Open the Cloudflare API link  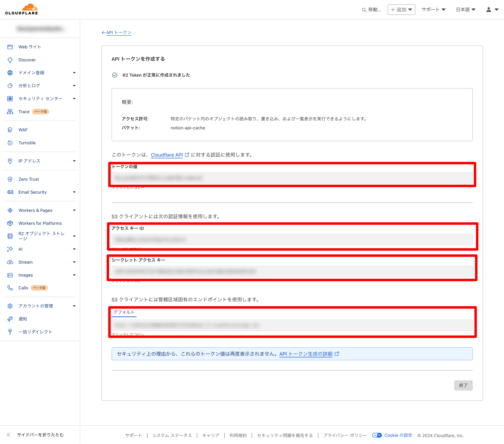point(170,155)
